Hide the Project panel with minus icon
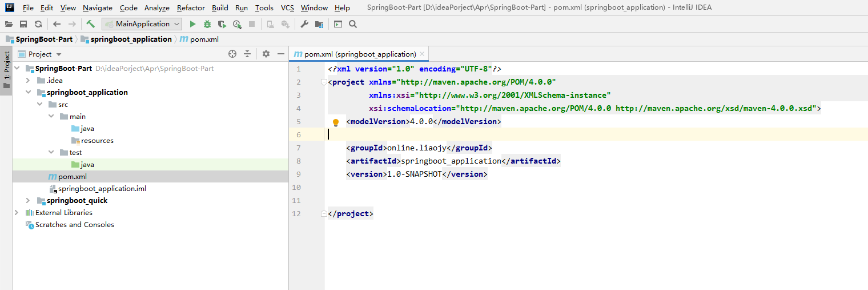This screenshot has height=290, width=868. pos(281,54)
